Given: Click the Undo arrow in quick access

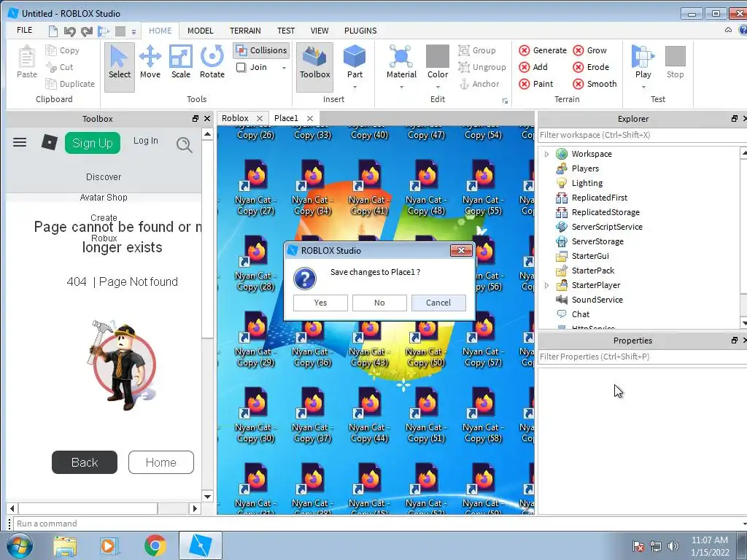Looking at the screenshot, I should (69, 31).
